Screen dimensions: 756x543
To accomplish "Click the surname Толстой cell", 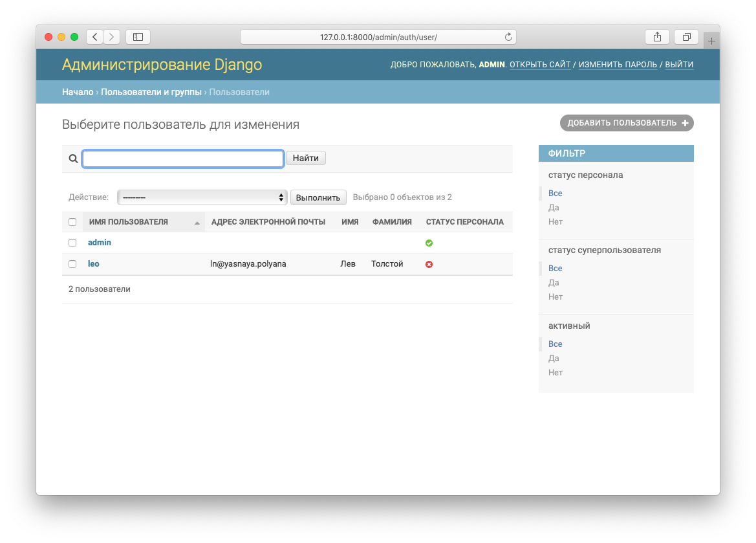I will click(387, 264).
